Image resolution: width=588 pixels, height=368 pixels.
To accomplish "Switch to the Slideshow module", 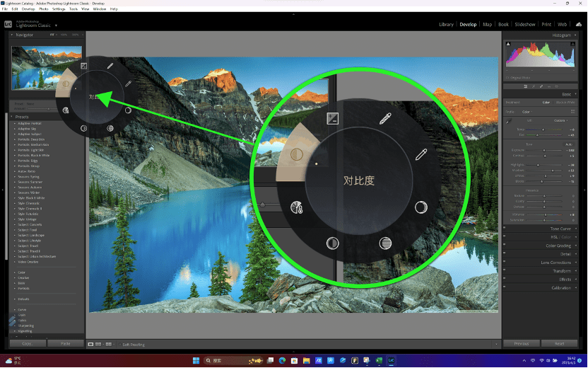I will coord(524,24).
